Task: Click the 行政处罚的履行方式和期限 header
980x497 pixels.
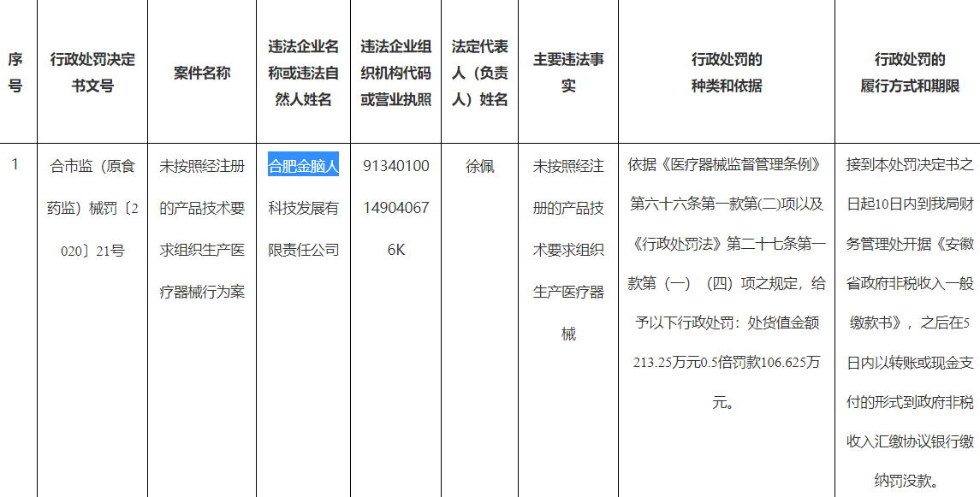Action: tap(909, 73)
